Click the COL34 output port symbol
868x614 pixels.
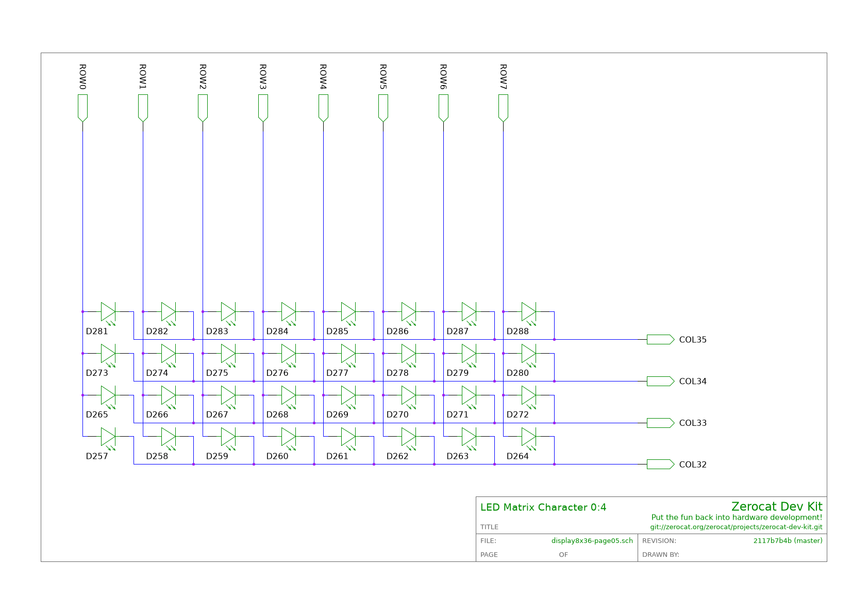pos(660,381)
